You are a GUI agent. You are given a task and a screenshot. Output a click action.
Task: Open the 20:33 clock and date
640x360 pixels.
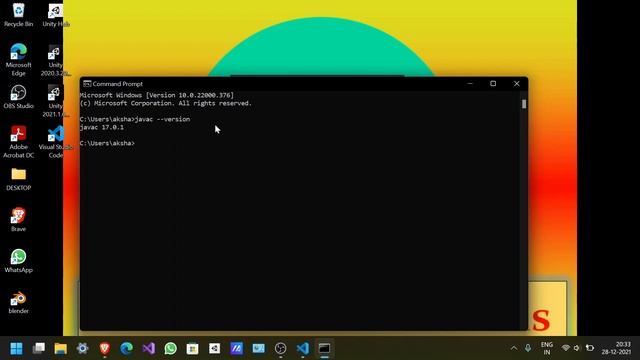[x=616, y=348]
